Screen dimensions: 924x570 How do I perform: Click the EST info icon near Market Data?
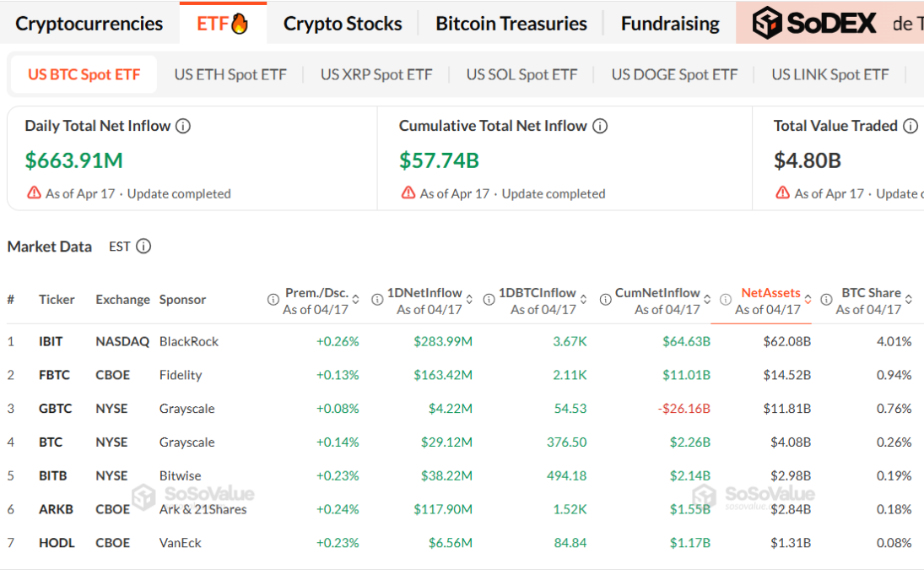[x=143, y=247]
